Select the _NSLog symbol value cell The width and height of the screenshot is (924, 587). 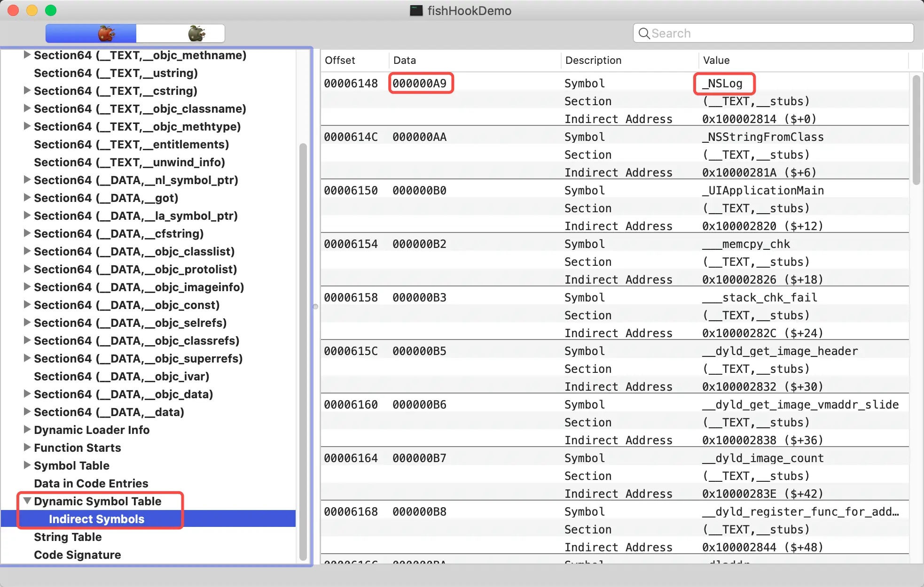click(x=724, y=84)
